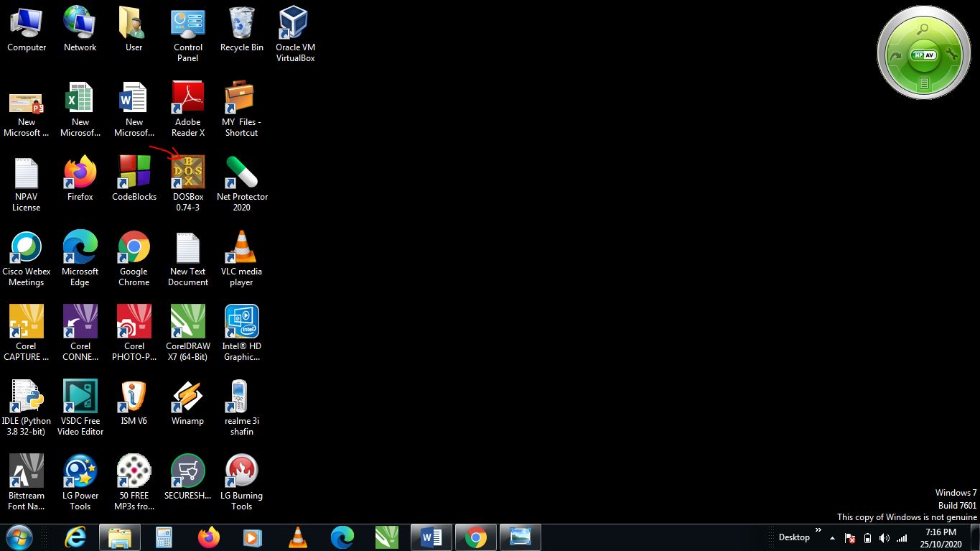Open Action Center flag in tray
980x551 pixels.
point(850,538)
